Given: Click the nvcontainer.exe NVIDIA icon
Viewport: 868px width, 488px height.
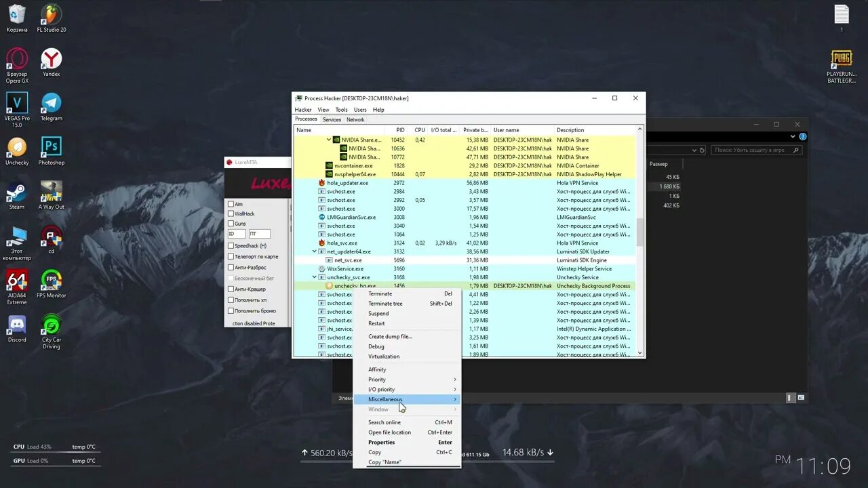Looking at the screenshot, I should coord(329,165).
